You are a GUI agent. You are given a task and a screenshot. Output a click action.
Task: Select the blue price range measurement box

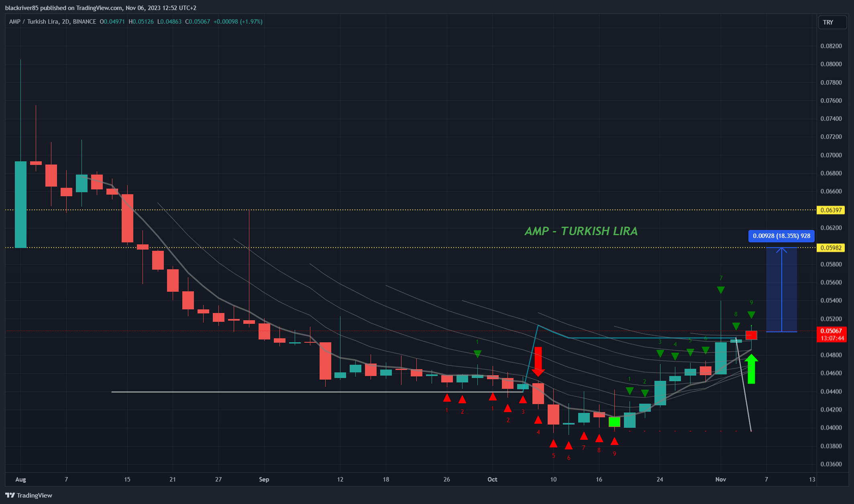781,290
